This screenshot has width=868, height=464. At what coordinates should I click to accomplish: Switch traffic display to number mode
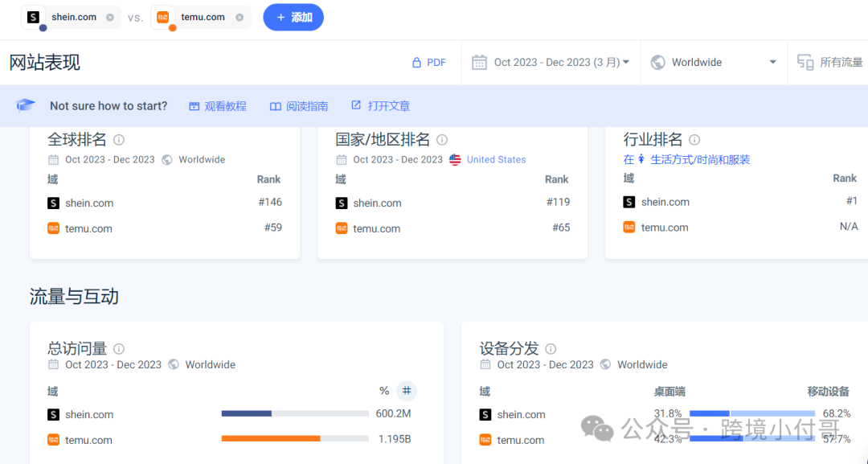pyautogui.click(x=406, y=391)
